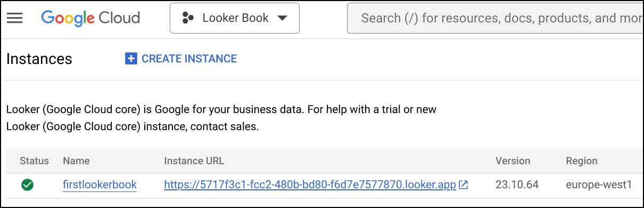Click the Name column header

[76, 161]
